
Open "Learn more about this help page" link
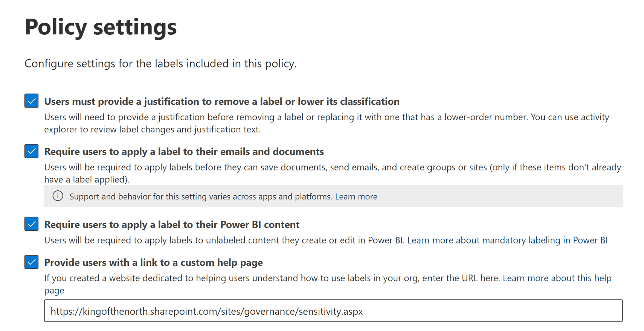click(557, 278)
